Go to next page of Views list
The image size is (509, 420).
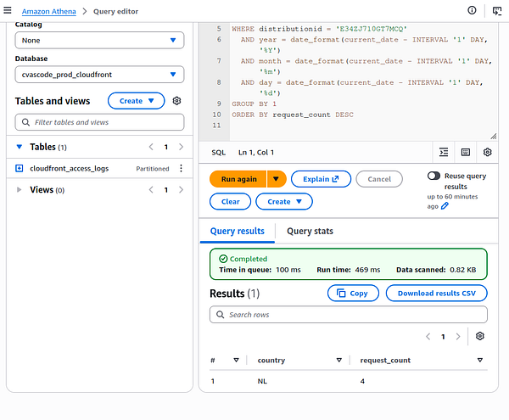pyautogui.click(x=182, y=189)
